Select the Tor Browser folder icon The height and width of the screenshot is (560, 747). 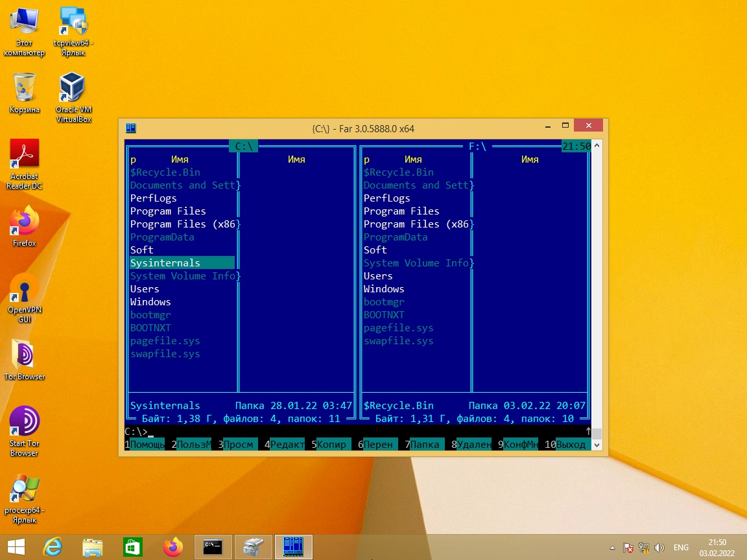click(x=24, y=360)
